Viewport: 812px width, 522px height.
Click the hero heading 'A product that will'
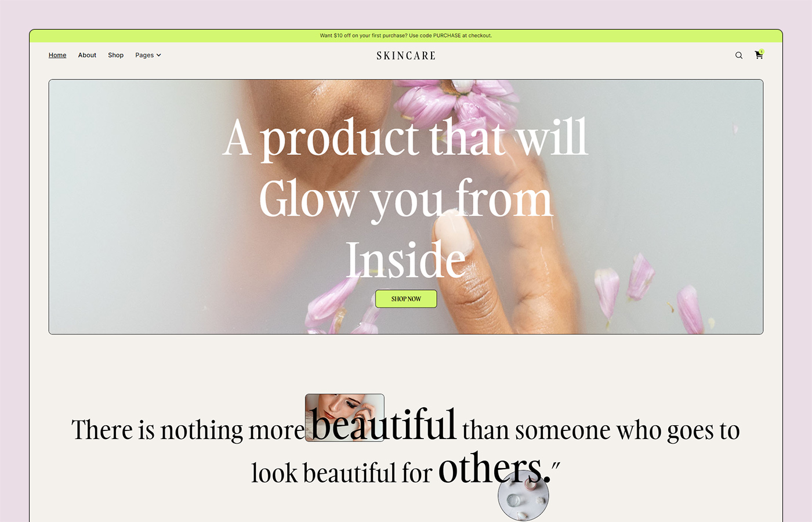tap(405, 137)
